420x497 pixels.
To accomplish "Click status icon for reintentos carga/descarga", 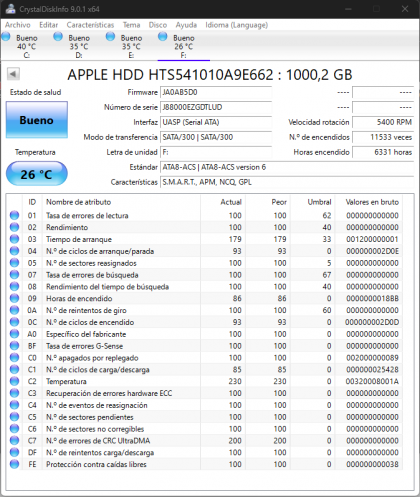I will pyautogui.click(x=14, y=453).
